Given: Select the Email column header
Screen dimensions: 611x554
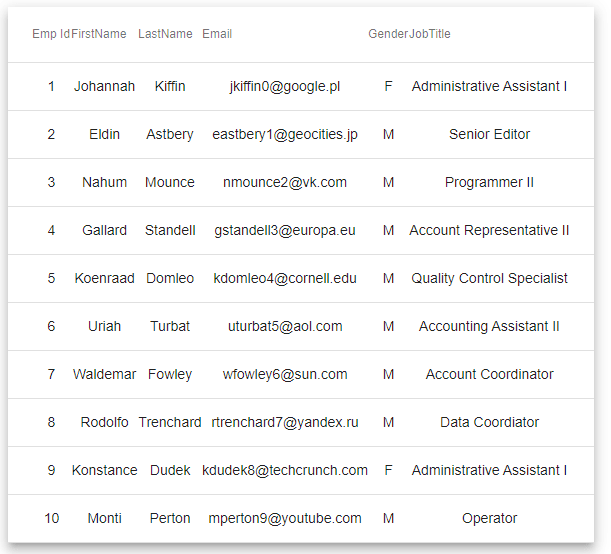Looking at the screenshot, I should 217,34.
